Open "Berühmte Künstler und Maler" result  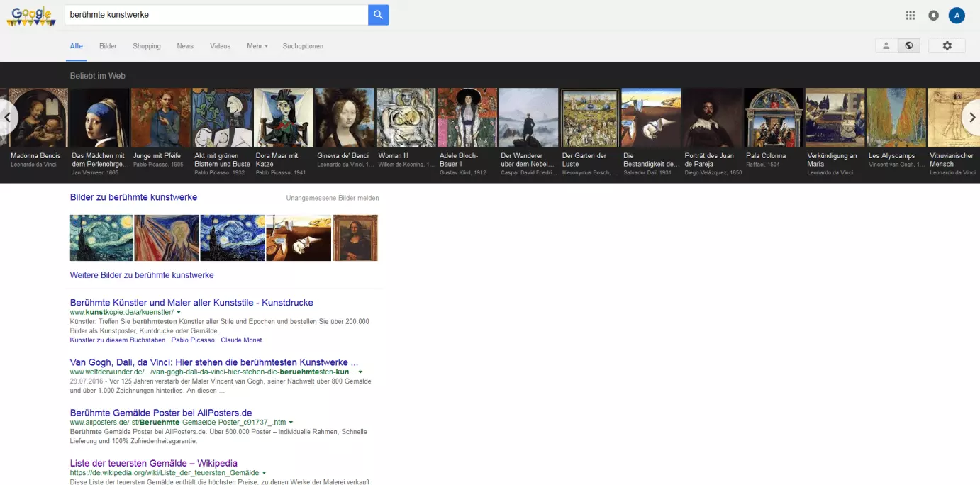tap(191, 303)
